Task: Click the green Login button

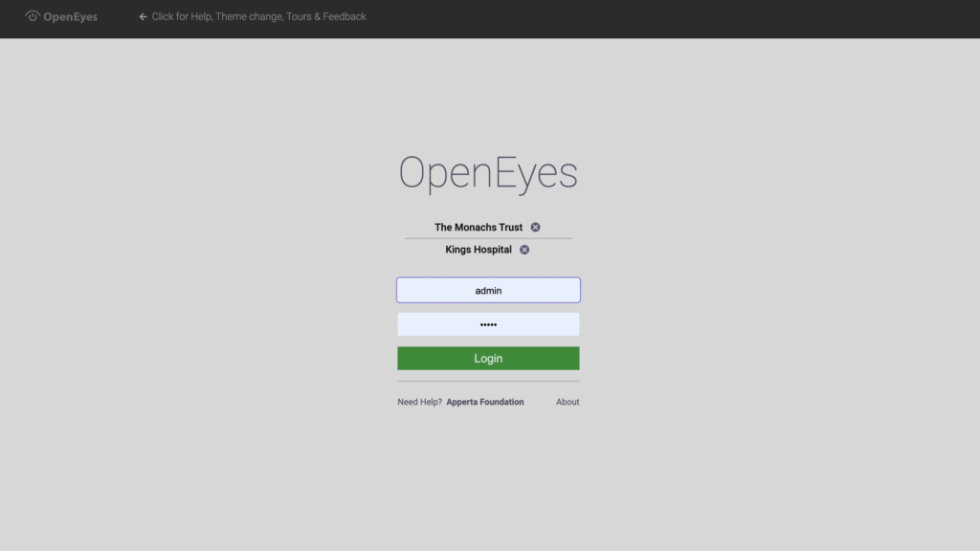Action: click(488, 359)
